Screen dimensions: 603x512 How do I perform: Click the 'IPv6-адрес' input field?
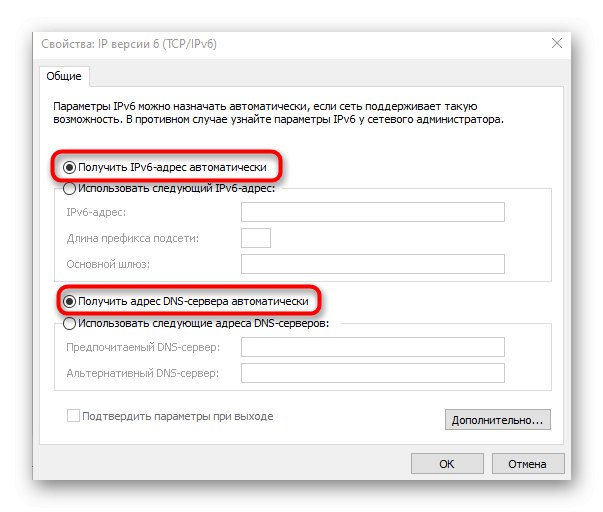372,212
